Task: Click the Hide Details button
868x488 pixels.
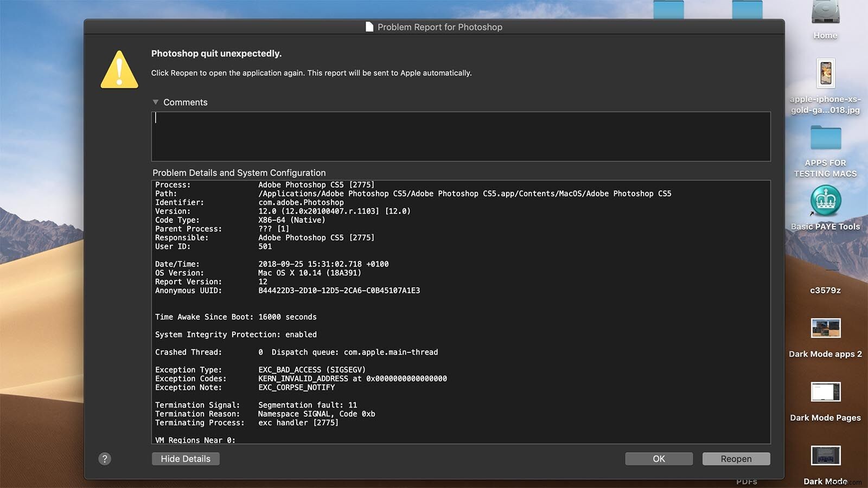Action: click(x=185, y=459)
